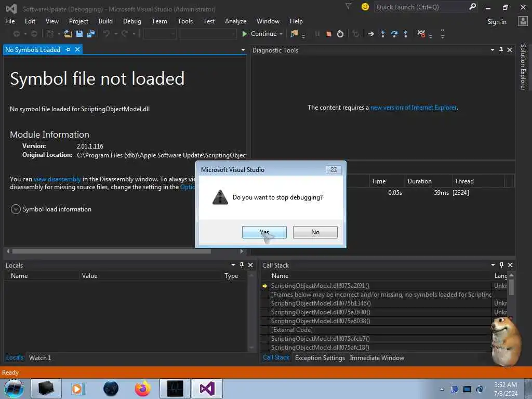Select the No Symbols Loaded tab
This screenshot has width=532, height=399.
coord(33,50)
